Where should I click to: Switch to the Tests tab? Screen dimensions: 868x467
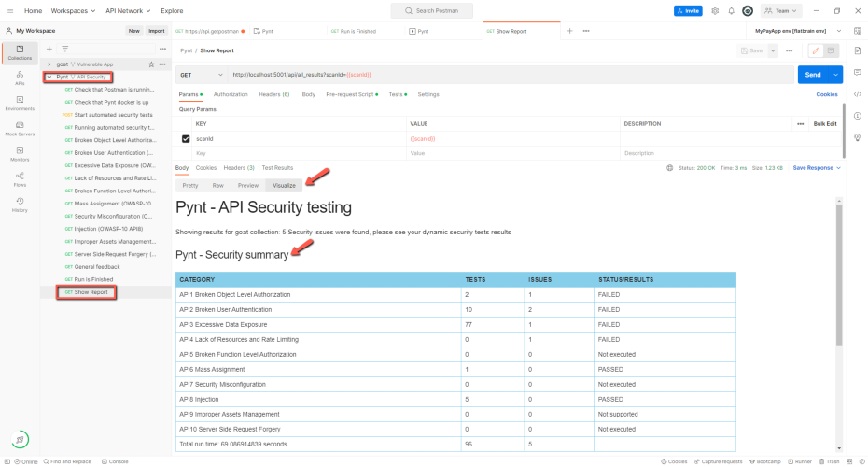point(398,94)
